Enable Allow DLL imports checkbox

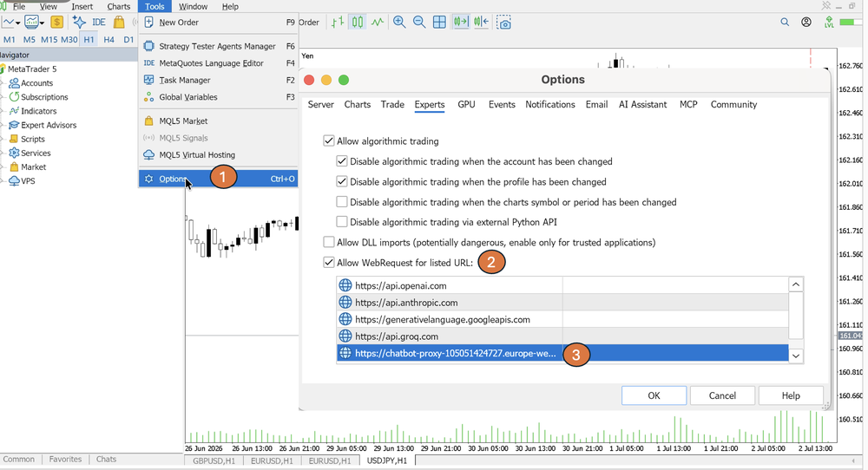(329, 242)
